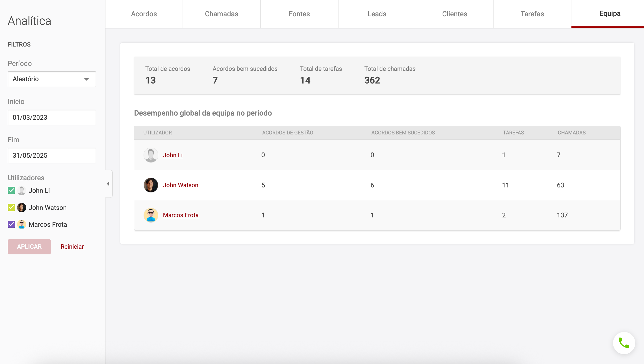Screen dimensions: 644x364
Task: Open the Período dropdown showing Aleatório
Action: pyautogui.click(x=46, y=79)
